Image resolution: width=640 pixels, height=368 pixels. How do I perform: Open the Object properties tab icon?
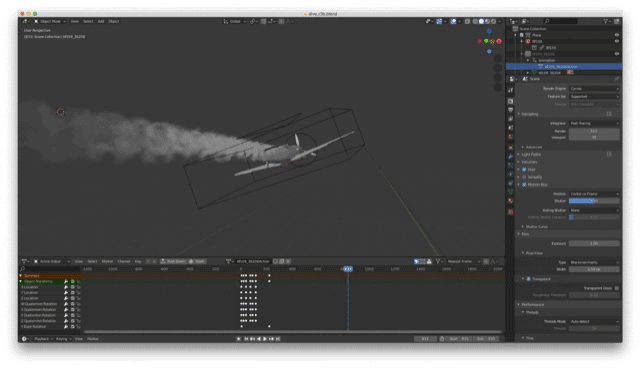click(511, 147)
